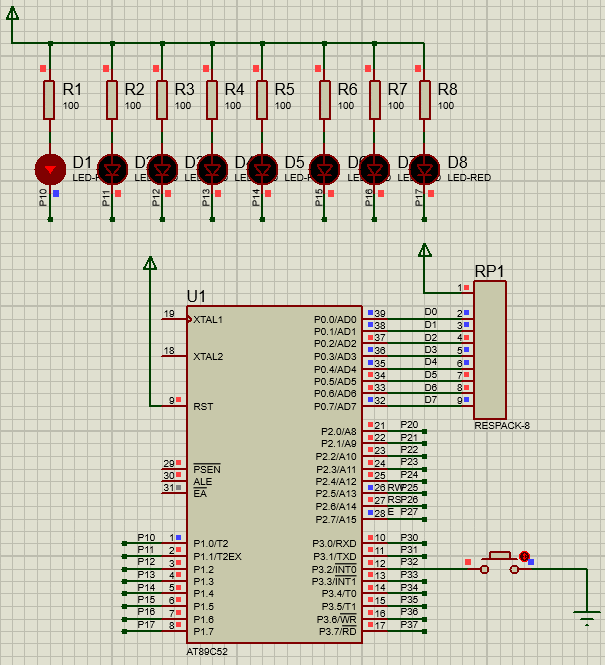Select resistor R8 symbol
Image resolution: width=605 pixels, height=665 pixels.
point(424,100)
